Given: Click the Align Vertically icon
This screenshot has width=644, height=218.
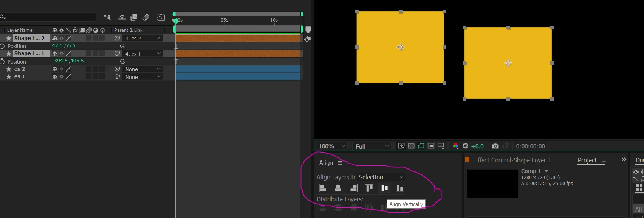Looking at the screenshot, I should click(384, 188).
